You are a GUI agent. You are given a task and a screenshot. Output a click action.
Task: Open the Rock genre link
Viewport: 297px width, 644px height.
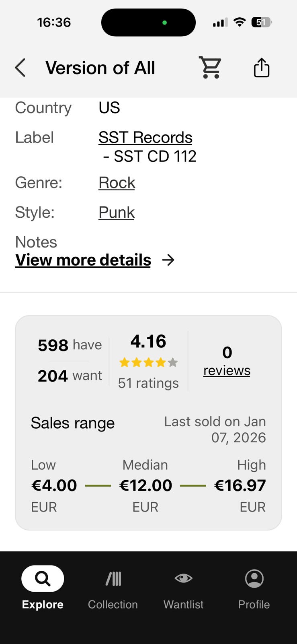pyautogui.click(x=117, y=183)
